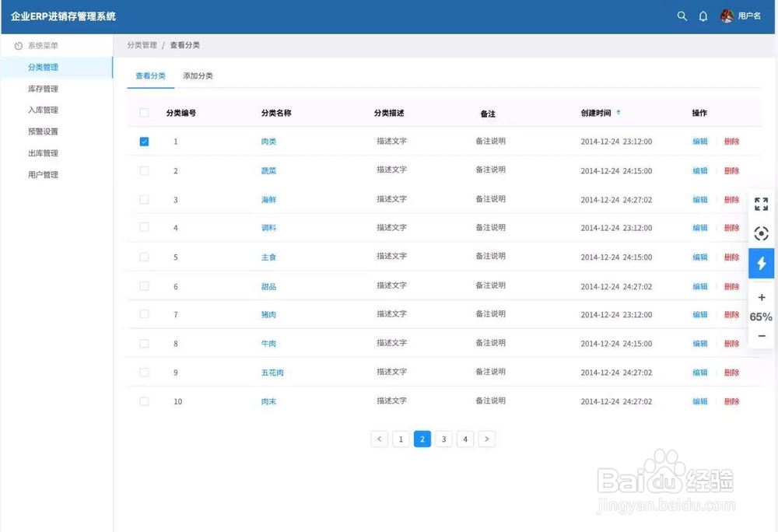Select current page 2 button

pyautogui.click(x=422, y=439)
